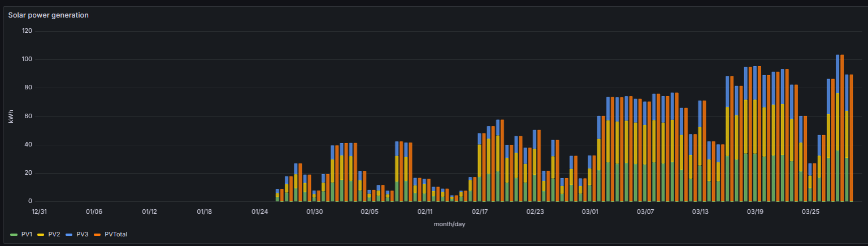868x246 pixels.
Task: Toggle the PV3 series legend label
Action: coord(82,234)
